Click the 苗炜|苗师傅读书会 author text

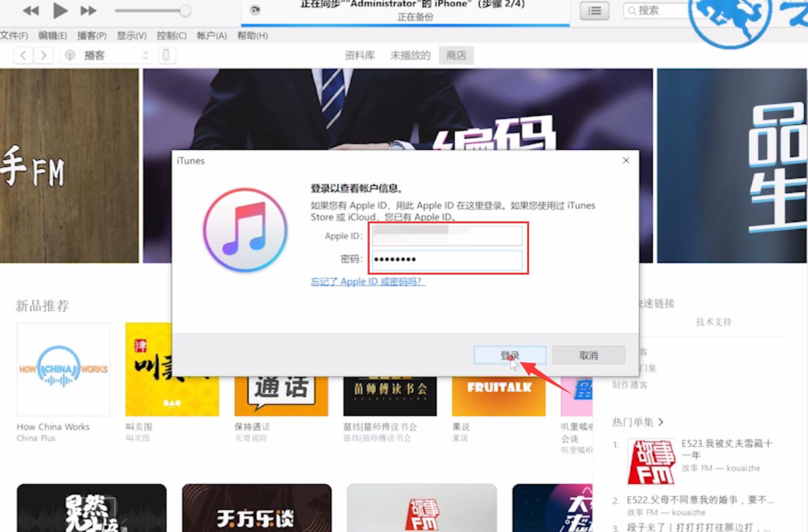[x=377, y=438]
